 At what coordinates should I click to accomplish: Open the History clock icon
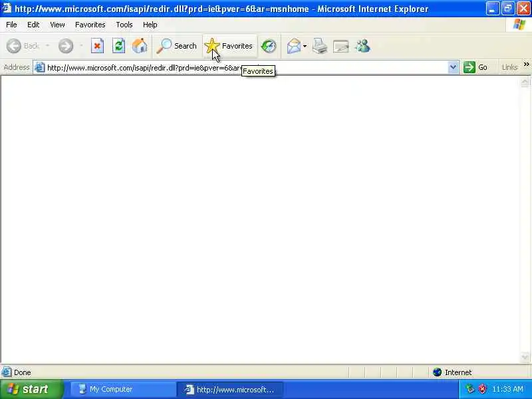pos(269,46)
